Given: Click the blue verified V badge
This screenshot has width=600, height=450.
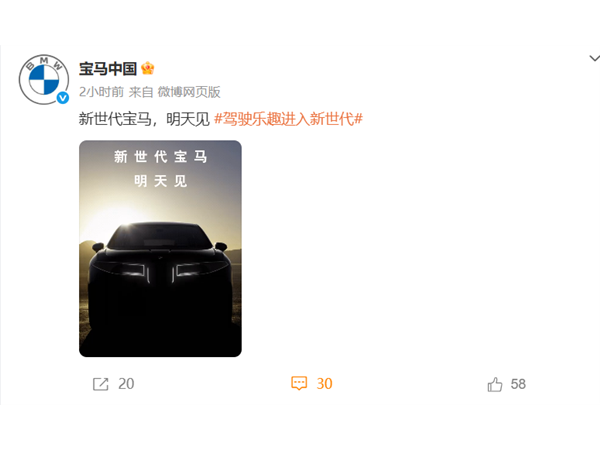Looking at the screenshot, I should click(63, 98).
